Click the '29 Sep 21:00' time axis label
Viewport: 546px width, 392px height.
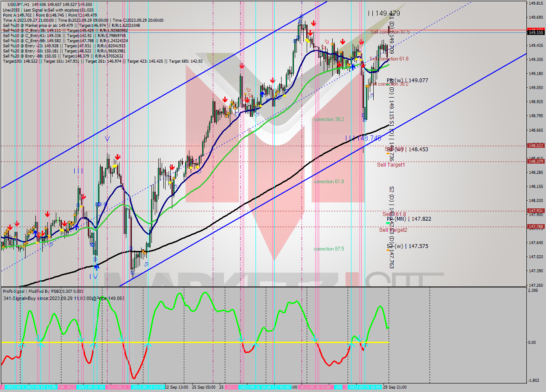tap(394, 387)
